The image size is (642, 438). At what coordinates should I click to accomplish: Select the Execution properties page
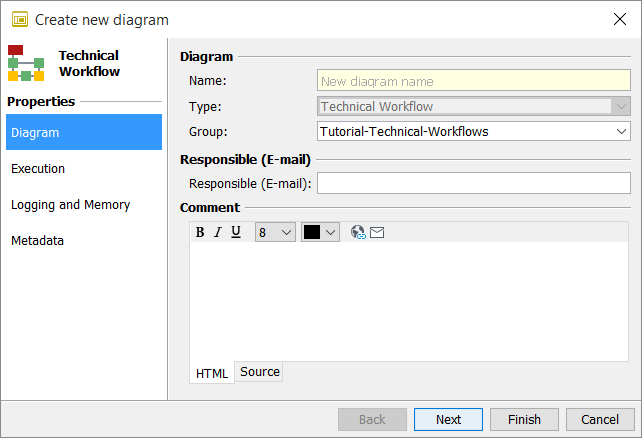pyautogui.click(x=38, y=169)
